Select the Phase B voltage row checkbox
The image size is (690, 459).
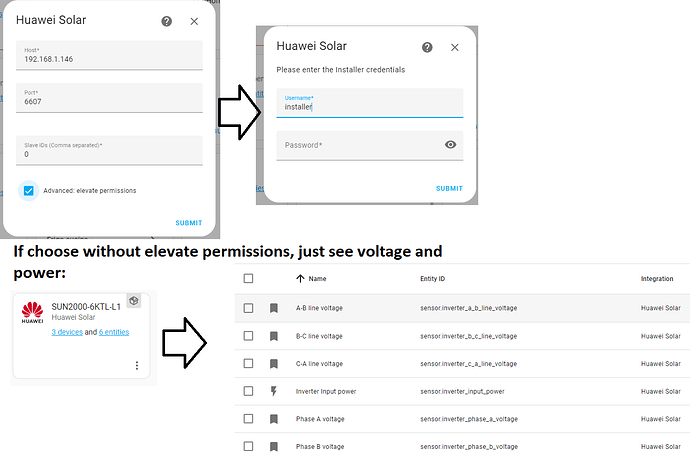pyautogui.click(x=248, y=446)
